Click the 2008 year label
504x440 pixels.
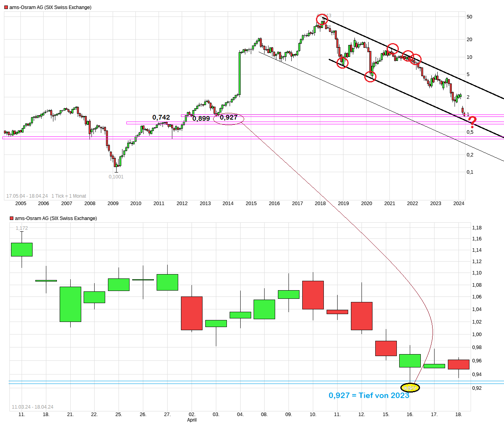(x=90, y=204)
